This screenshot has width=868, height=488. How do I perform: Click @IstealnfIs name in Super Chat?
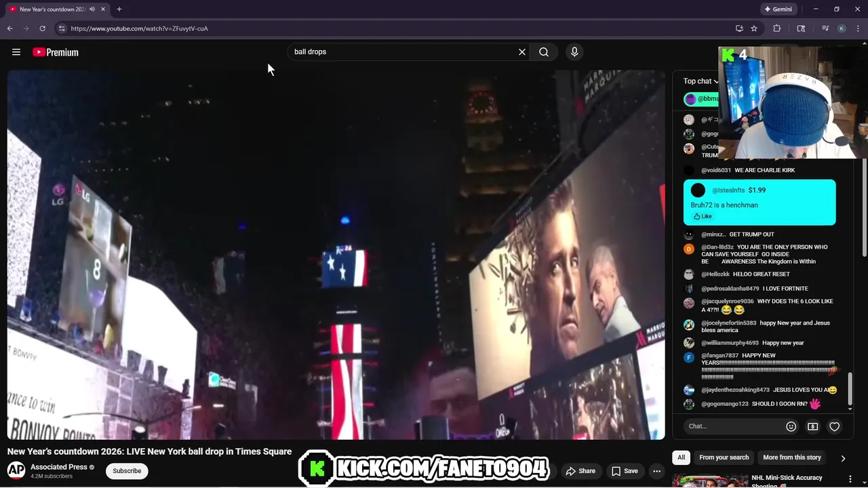pos(728,190)
